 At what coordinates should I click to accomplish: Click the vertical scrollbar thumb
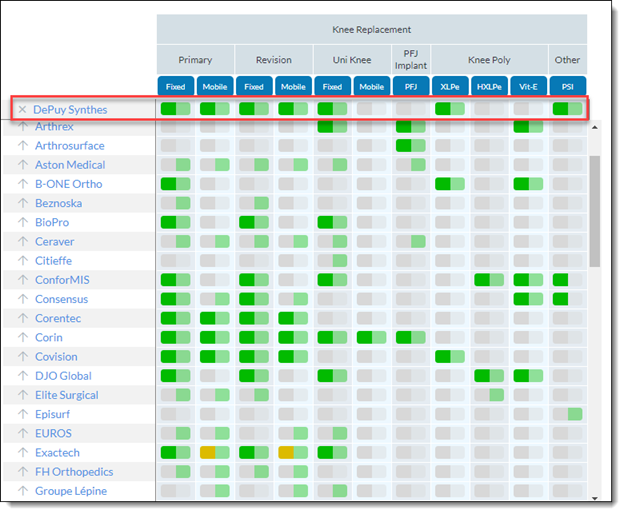[x=595, y=211]
